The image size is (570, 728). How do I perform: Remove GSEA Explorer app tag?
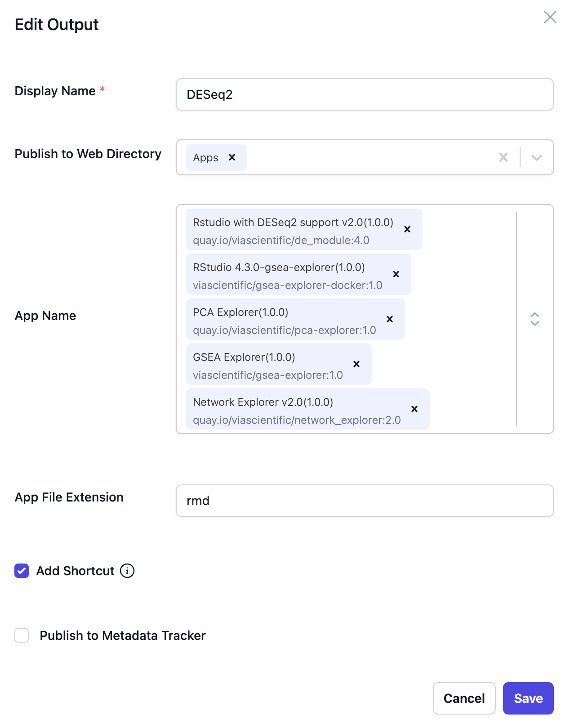[356, 364]
